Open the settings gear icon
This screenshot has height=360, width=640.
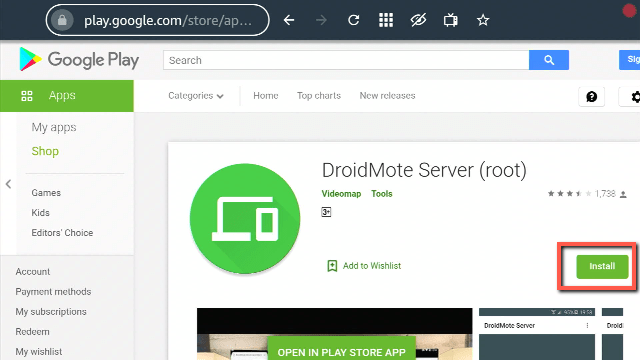pos(634,97)
